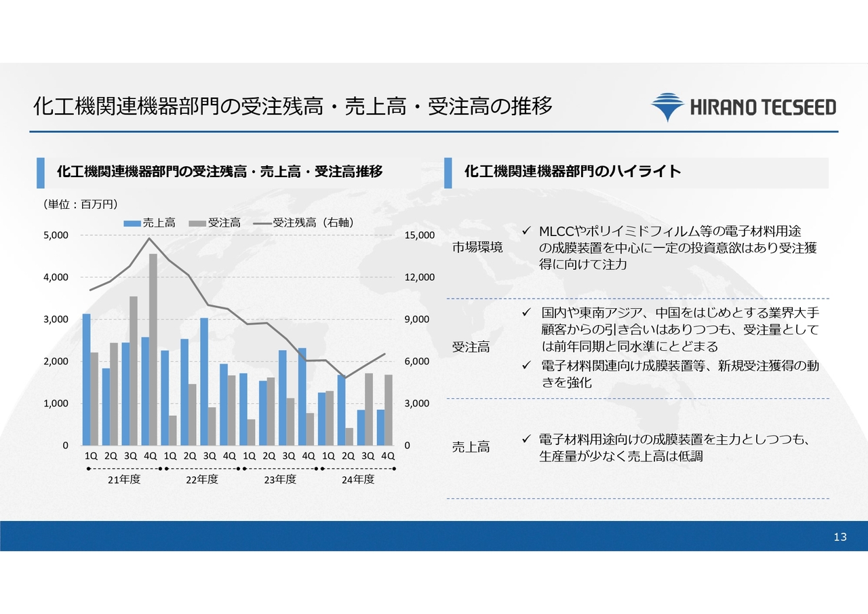868x614 pixels.
Task: Click the checkmark beside the MLCCやポリイミドフィルム bullet
Action: [526, 231]
